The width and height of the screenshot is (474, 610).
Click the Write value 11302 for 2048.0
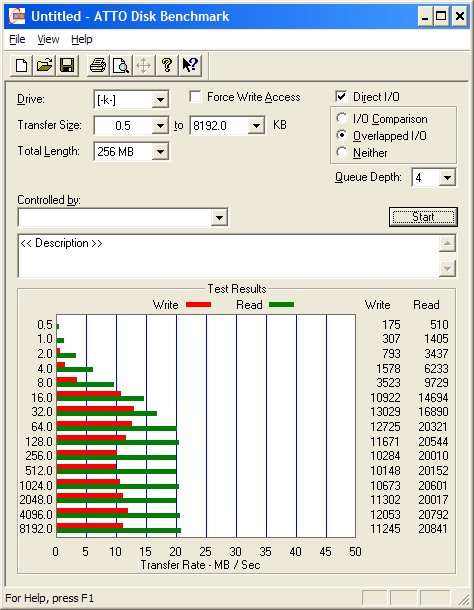coord(385,499)
